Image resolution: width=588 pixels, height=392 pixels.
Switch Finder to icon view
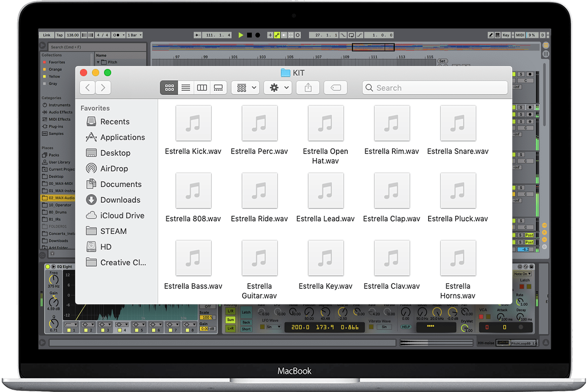[x=169, y=87]
